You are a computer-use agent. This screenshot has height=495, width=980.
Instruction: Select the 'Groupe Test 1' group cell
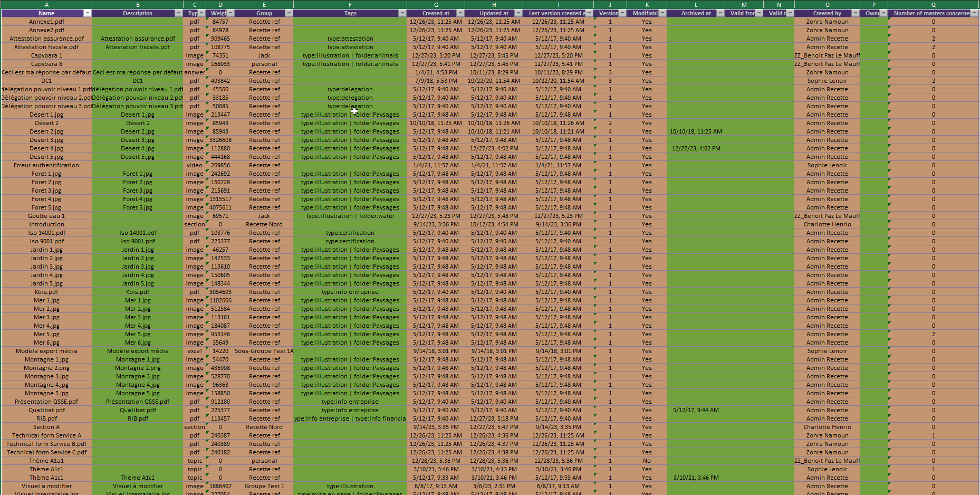[x=264, y=486]
